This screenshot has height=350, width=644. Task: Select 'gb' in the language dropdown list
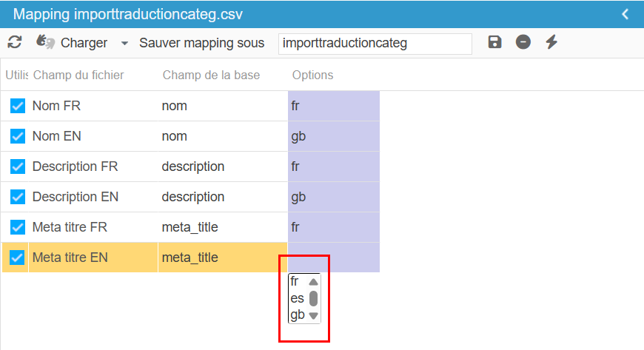click(x=298, y=315)
